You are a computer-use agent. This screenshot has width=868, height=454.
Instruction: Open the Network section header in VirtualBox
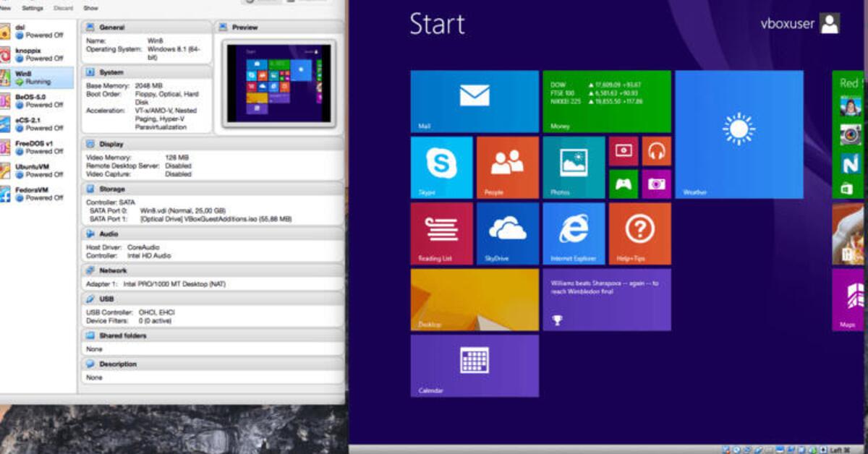coord(212,270)
